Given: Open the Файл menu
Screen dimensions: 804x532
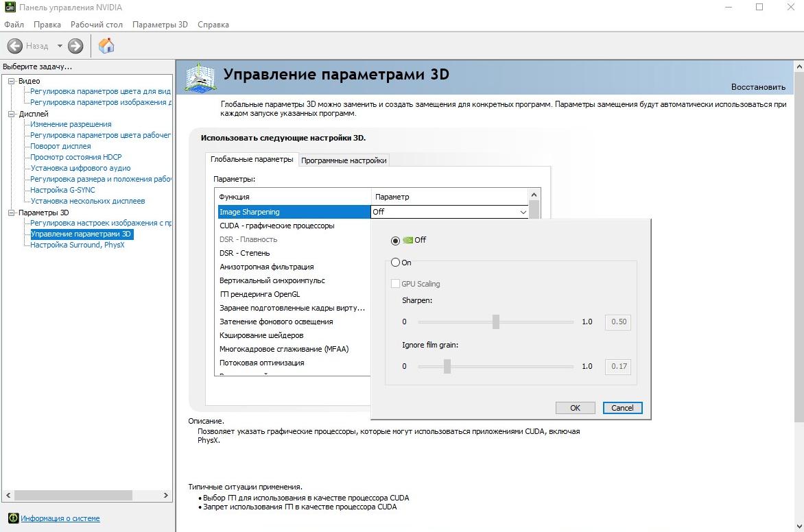Looking at the screenshot, I should coord(14,25).
